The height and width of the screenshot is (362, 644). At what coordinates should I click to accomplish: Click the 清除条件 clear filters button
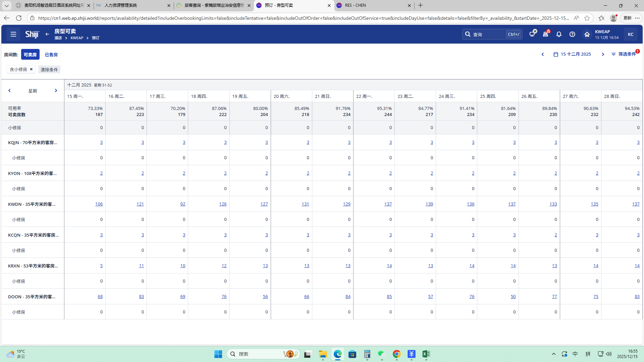click(49, 70)
